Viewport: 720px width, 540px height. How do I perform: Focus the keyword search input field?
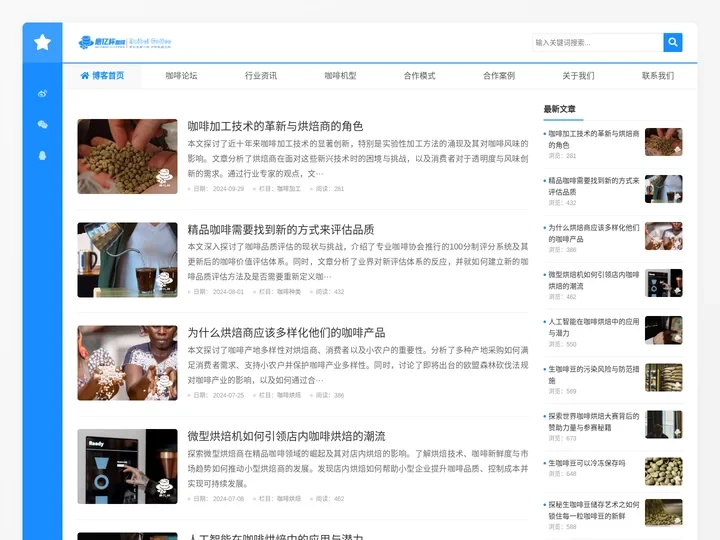[x=598, y=42]
